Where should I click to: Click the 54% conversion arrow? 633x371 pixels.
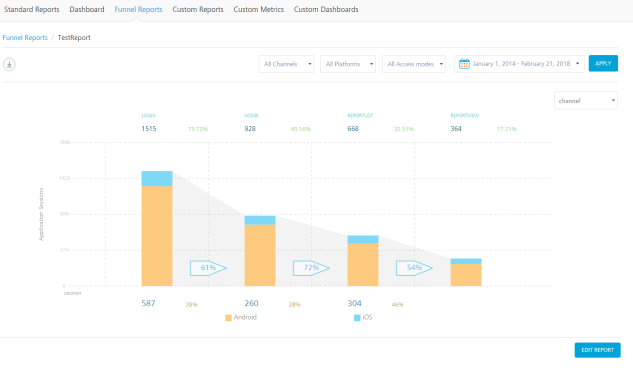click(414, 268)
